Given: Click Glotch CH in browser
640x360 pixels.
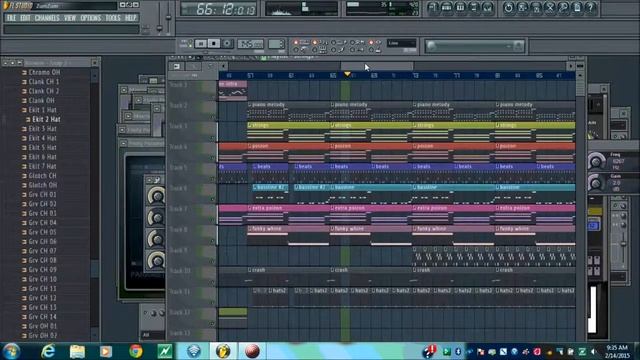Looking at the screenshot, I should [x=42, y=176].
